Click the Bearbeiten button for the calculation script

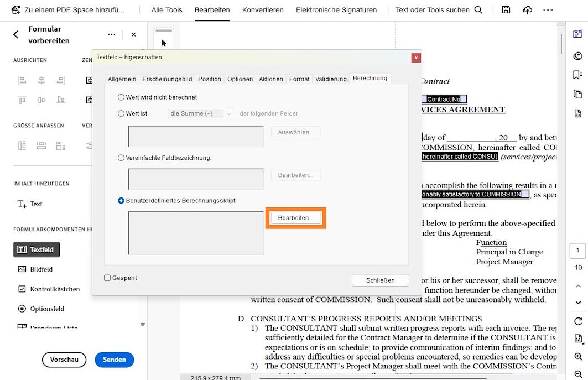coord(295,218)
